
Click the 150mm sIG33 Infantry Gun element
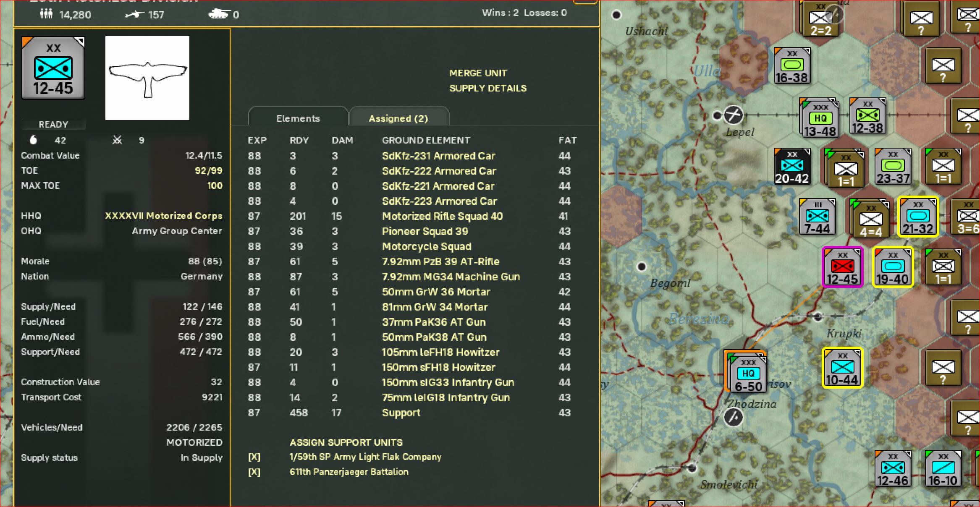coord(448,382)
